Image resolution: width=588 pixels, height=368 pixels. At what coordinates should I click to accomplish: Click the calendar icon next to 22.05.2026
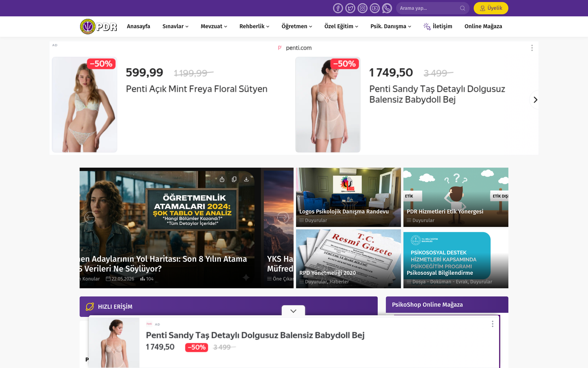pos(108,279)
